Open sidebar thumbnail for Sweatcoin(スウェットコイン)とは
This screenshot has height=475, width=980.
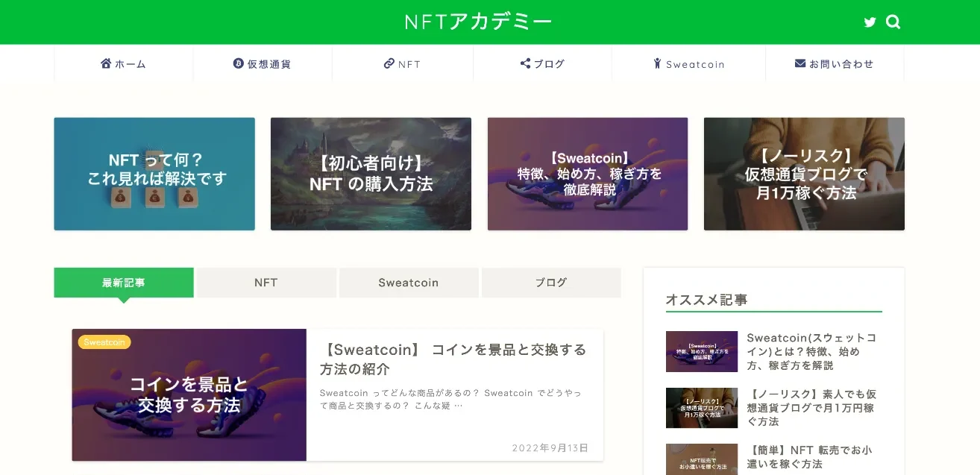pyautogui.click(x=702, y=351)
